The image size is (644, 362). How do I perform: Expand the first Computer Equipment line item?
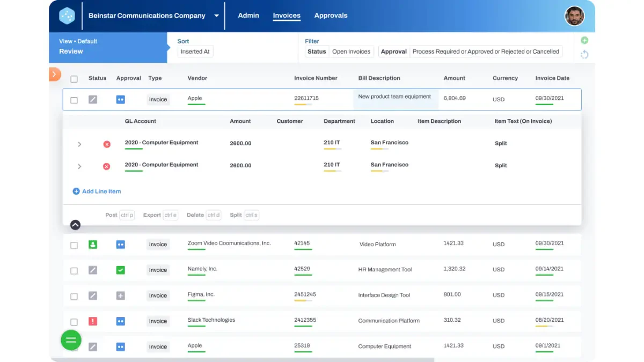pyautogui.click(x=79, y=144)
